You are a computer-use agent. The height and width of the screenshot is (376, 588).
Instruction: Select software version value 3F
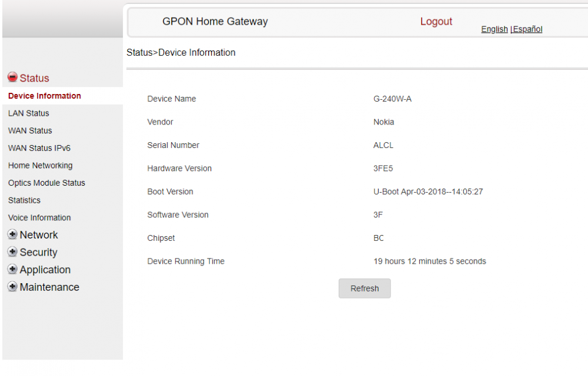click(378, 215)
